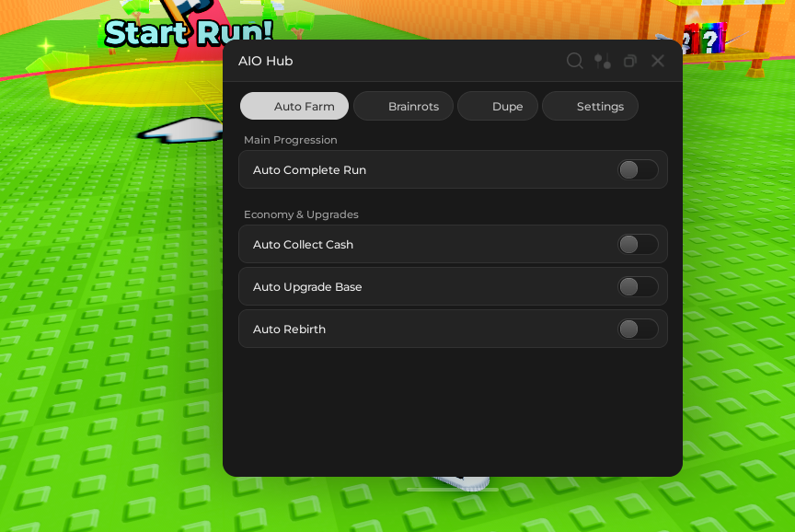Click the Auto Upgrade Base label
Viewport: 795px width, 532px height.
(307, 287)
